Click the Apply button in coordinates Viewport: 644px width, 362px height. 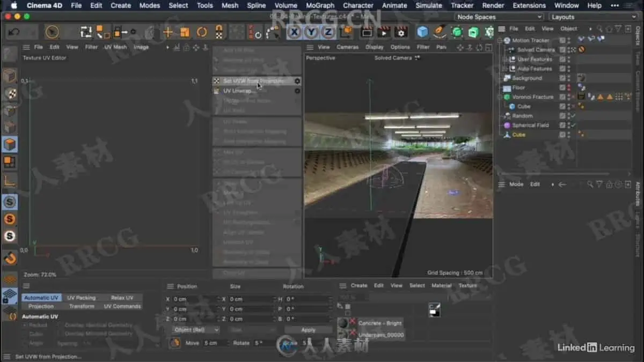coord(308,330)
